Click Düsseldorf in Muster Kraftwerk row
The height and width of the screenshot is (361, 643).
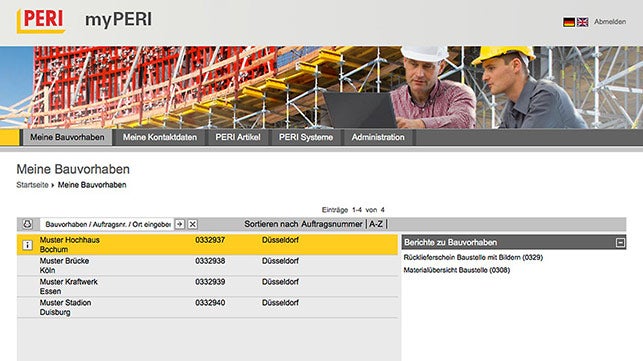[280, 282]
